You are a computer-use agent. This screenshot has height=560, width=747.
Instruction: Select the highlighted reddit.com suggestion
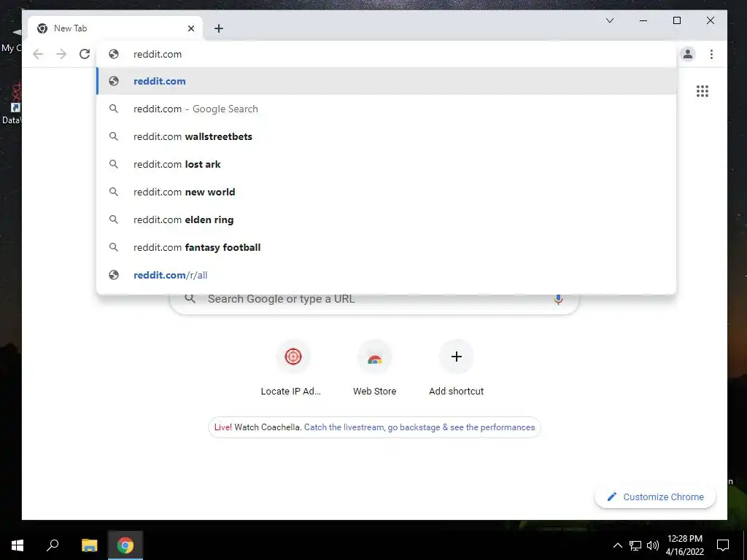click(387, 81)
